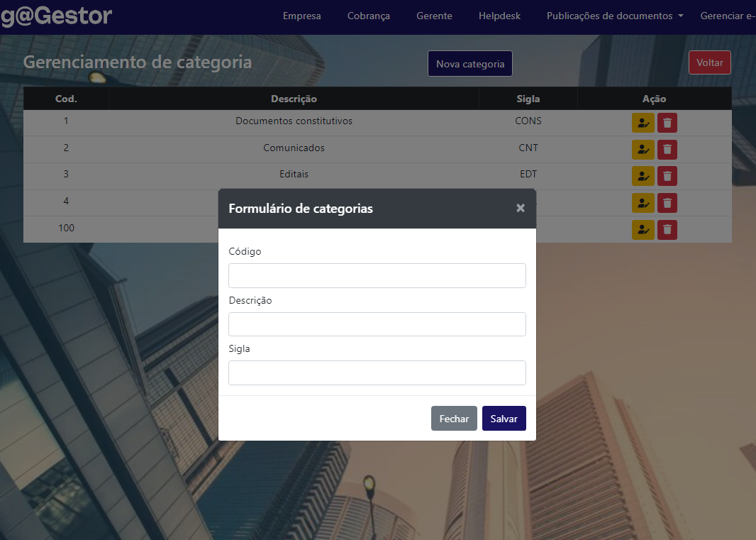The width and height of the screenshot is (756, 540).
Task: Click the edit icon on row 4
Action: tap(643, 202)
